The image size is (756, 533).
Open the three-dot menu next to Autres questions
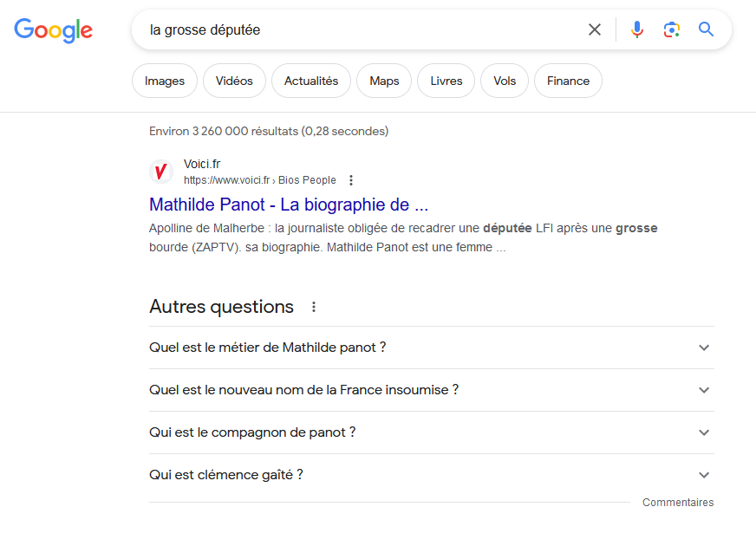[x=314, y=307]
